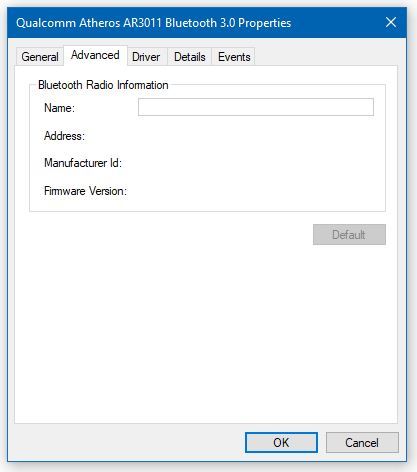Click the Firmware Version: label
Screen dimensions: 417x472
coord(85,191)
